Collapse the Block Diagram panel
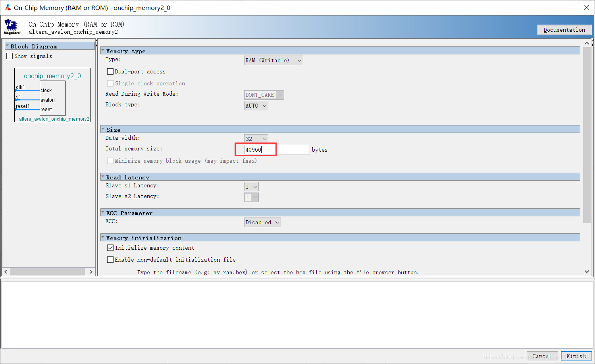The width and height of the screenshot is (595, 364). 7,46
